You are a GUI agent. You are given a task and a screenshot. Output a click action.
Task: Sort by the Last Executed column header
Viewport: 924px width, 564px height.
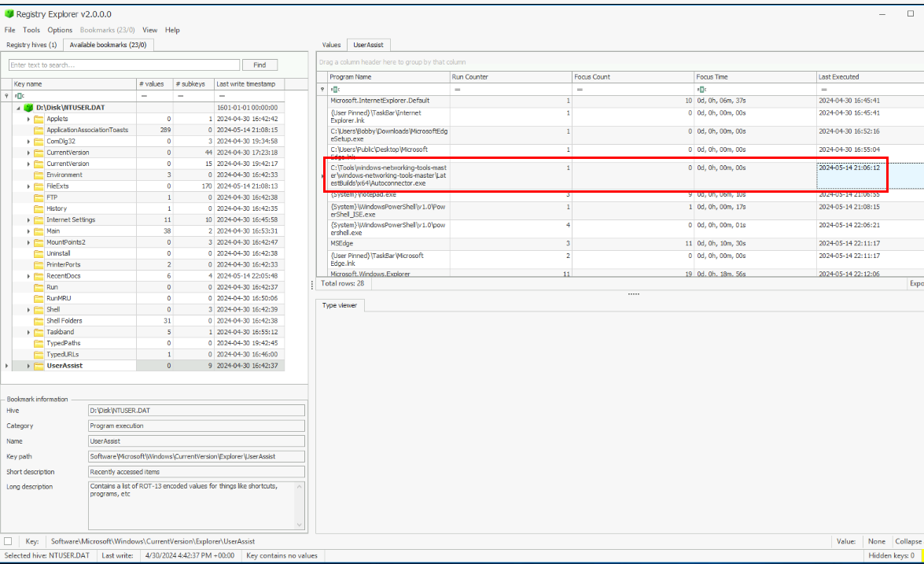838,77
